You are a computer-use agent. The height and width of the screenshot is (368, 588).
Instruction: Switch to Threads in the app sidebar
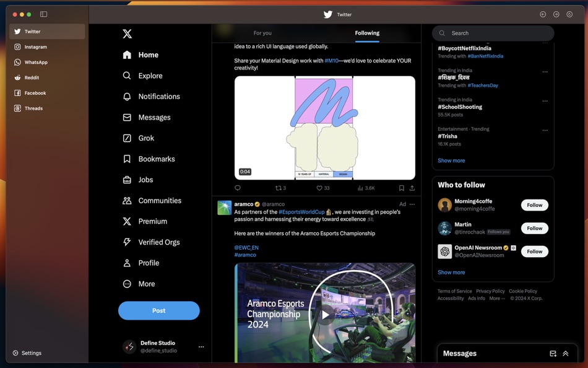[47, 108]
